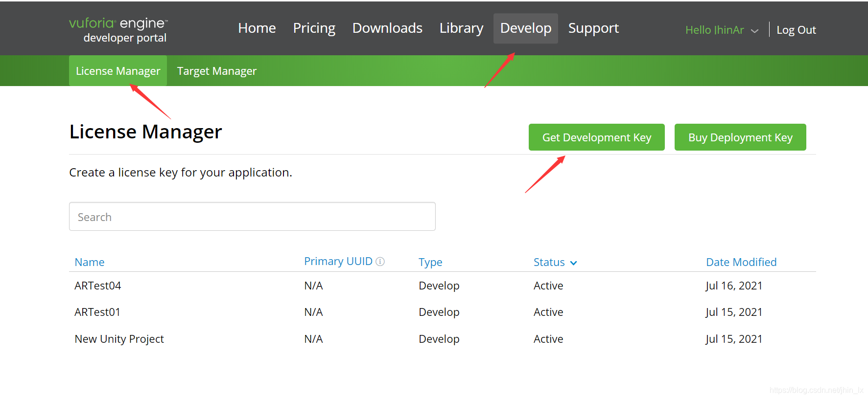Image resolution: width=868 pixels, height=399 pixels.
Task: Click the Buy Deployment Key button
Action: 740,137
